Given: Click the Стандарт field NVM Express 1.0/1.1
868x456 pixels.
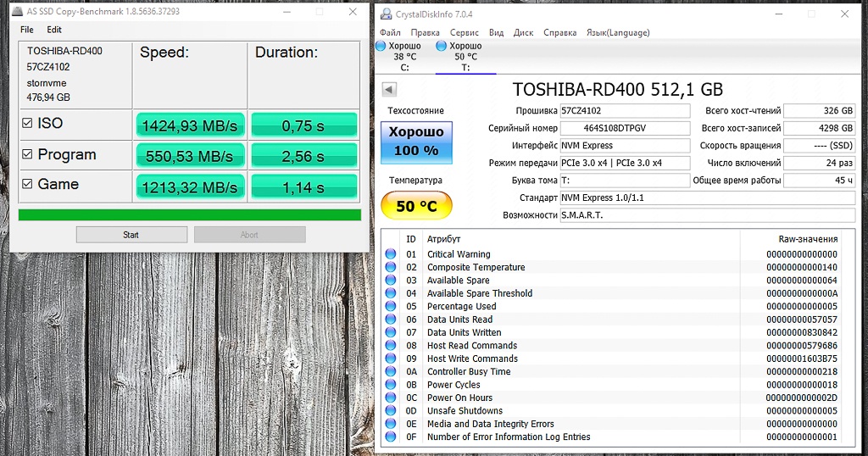Looking at the screenshot, I should [x=708, y=197].
